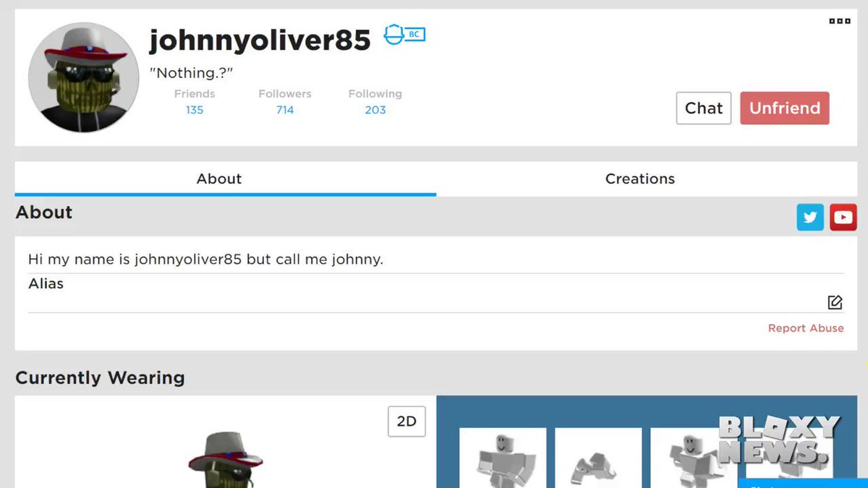Open the three-dot options menu
This screenshot has width=868, height=488.
pos(839,21)
